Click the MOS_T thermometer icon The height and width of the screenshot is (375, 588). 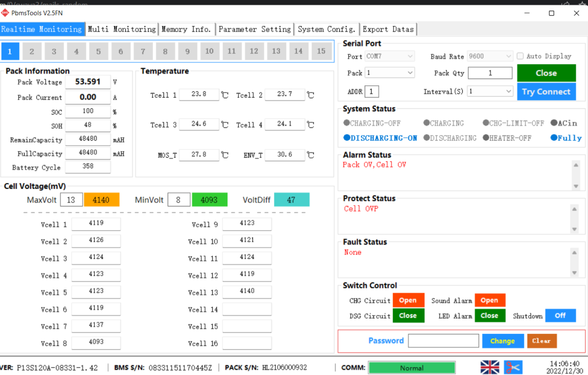click(225, 155)
